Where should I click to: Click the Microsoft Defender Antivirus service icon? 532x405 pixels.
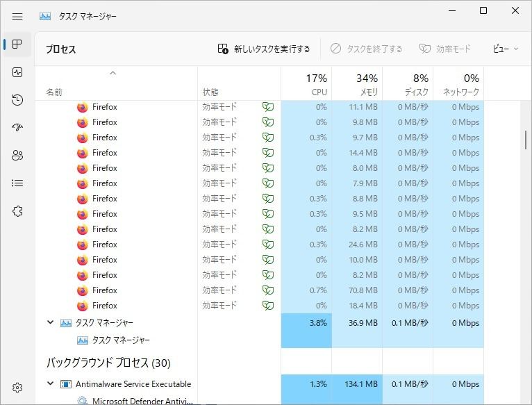83,401
